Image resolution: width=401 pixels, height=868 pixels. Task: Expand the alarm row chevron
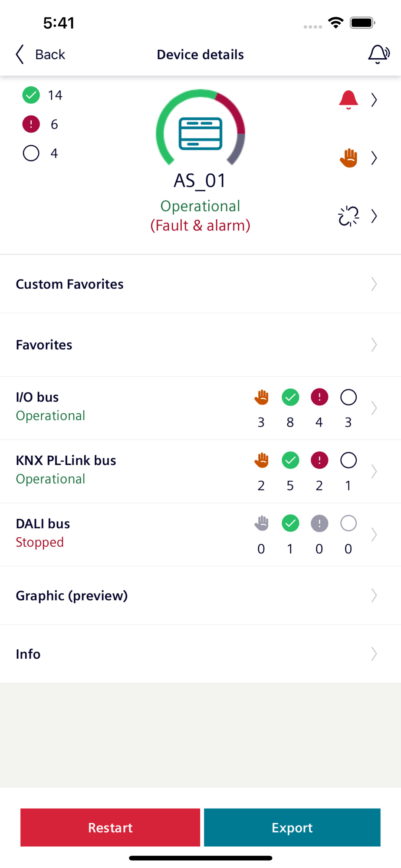click(374, 100)
